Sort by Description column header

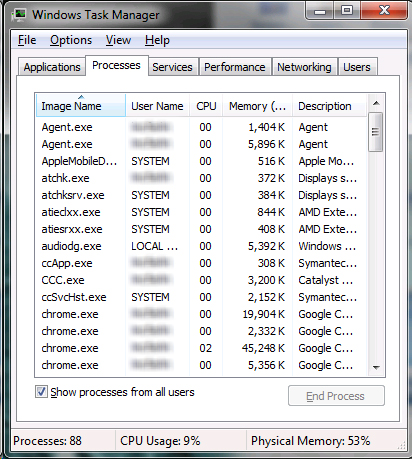click(329, 106)
